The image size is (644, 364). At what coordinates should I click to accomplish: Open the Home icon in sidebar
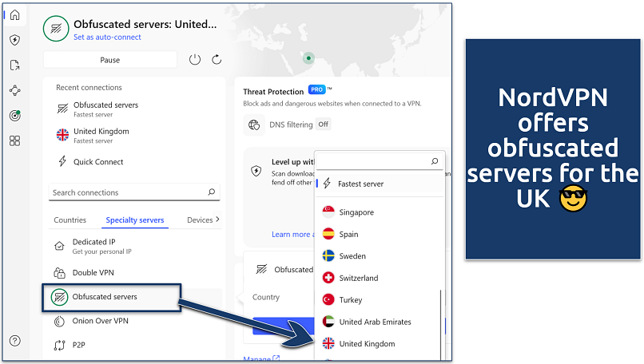(14, 14)
